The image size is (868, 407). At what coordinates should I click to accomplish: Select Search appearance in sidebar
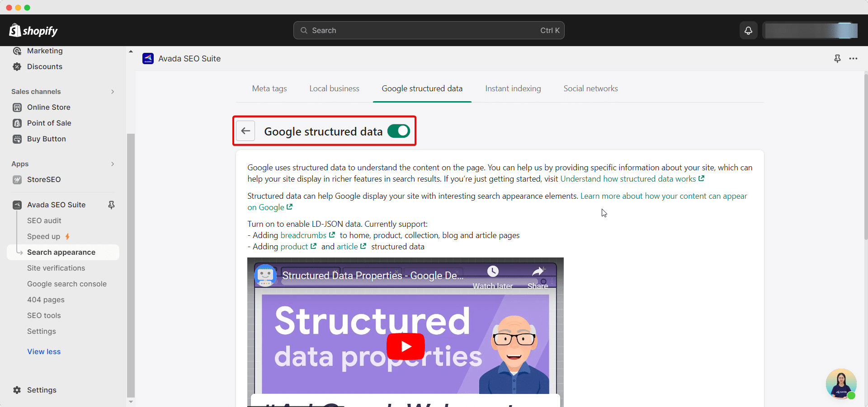tap(63, 252)
